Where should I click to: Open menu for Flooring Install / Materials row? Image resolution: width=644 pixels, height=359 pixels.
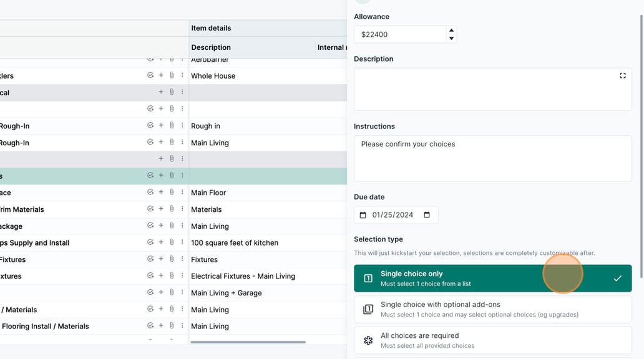(182, 326)
